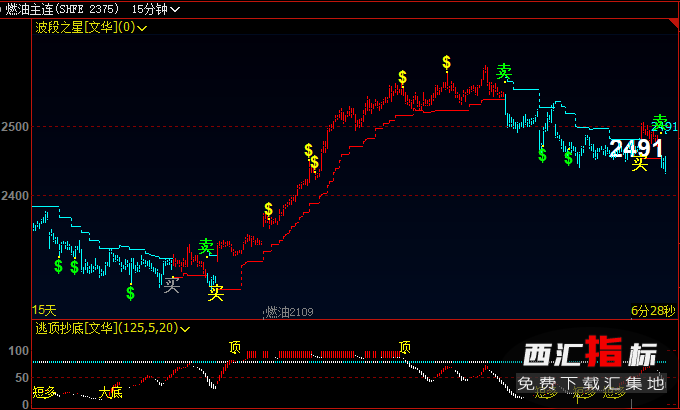Click the 燃油2109 contract label

pyautogui.click(x=289, y=312)
